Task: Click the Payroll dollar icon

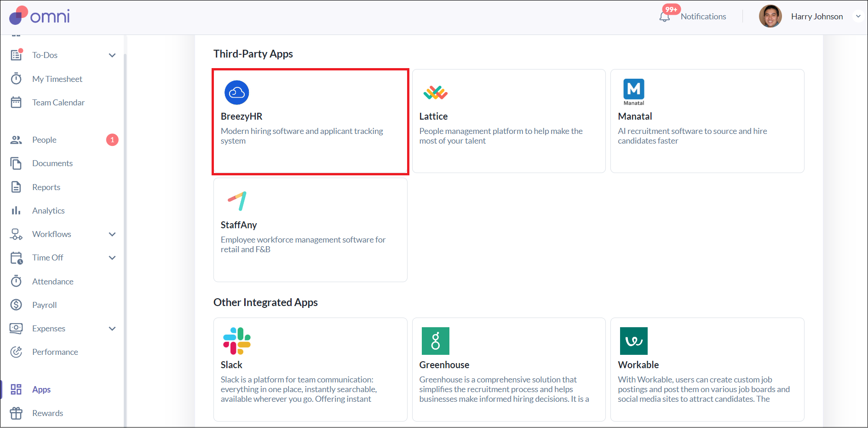Action: [x=16, y=305]
